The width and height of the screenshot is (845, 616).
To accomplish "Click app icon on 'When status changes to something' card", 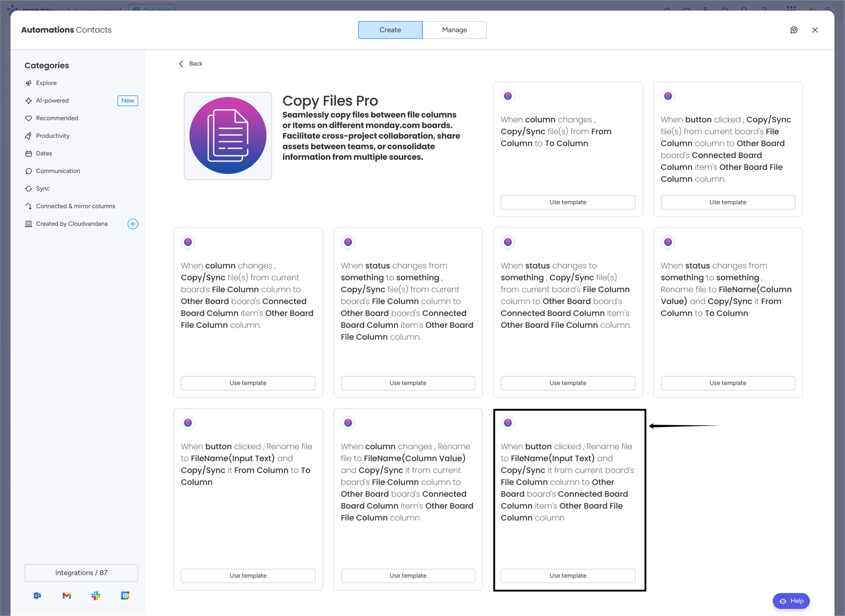I will pos(508,242).
